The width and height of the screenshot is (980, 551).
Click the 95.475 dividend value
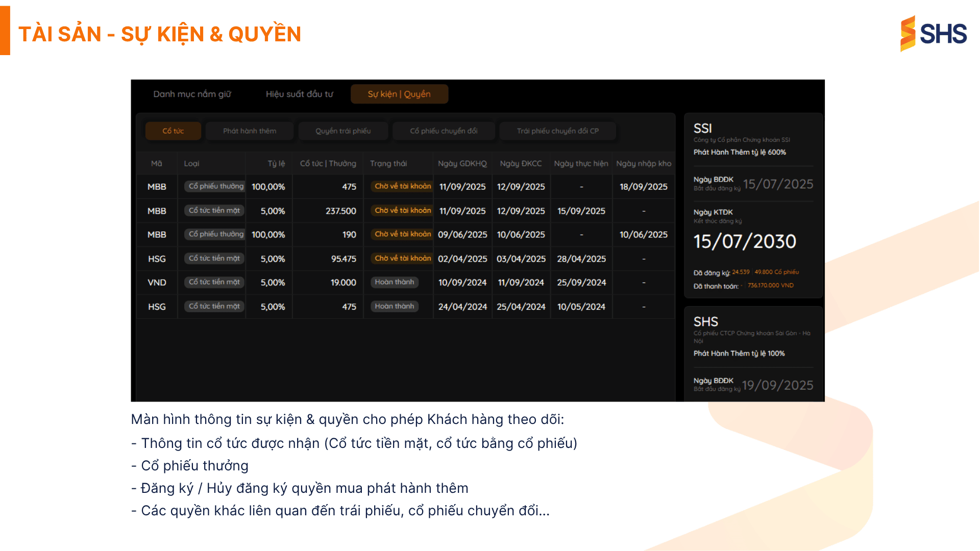pyautogui.click(x=344, y=259)
